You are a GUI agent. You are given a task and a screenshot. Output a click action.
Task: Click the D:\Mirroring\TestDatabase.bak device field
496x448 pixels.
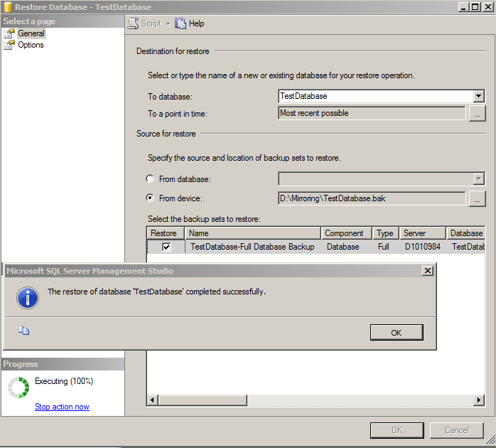pyautogui.click(x=372, y=198)
